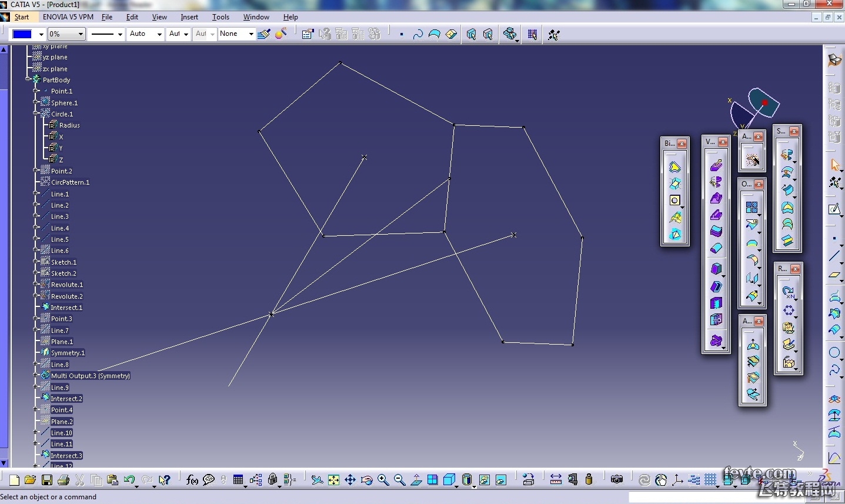Close the Bi... floating toolbar
845x504 pixels.
point(682,143)
